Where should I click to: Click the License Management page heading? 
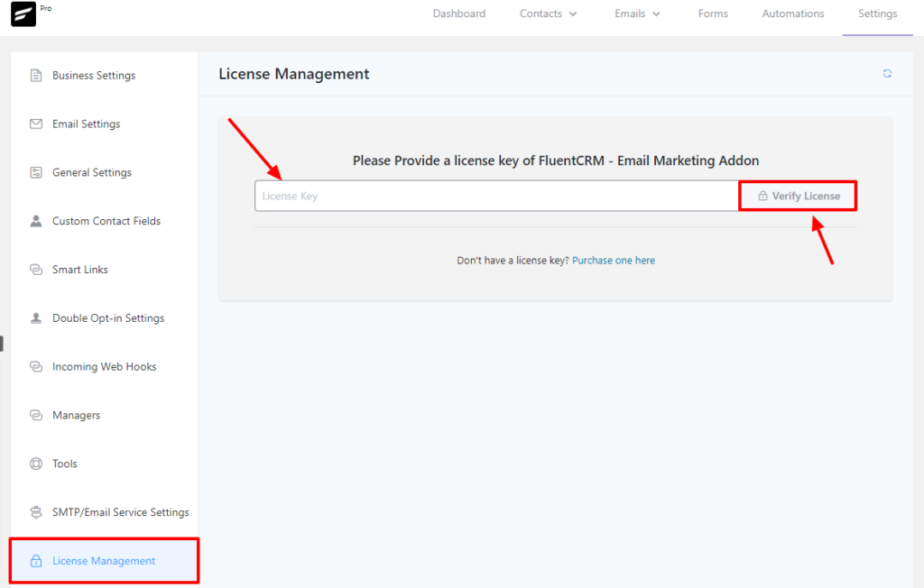click(294, 74)
